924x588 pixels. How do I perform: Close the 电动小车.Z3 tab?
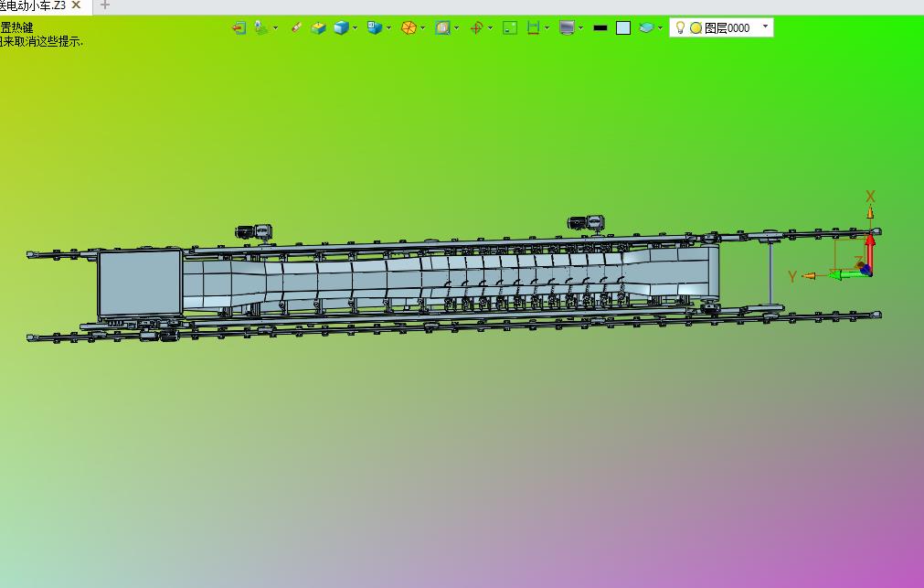coord(76,5)
